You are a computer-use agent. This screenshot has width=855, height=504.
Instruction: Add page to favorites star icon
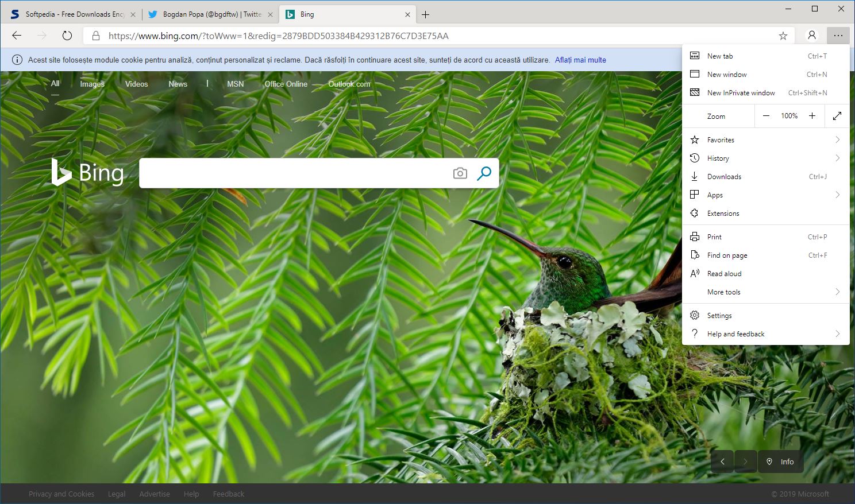tap(783, 36)
